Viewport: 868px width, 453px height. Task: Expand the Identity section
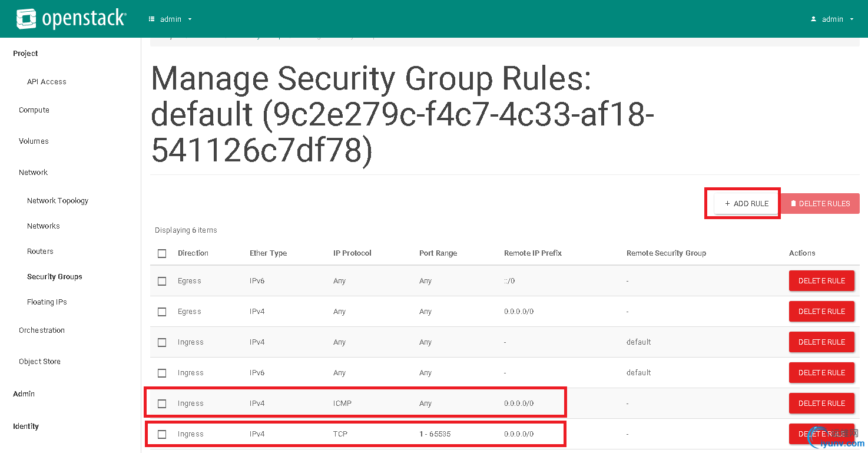coord(26,426)
